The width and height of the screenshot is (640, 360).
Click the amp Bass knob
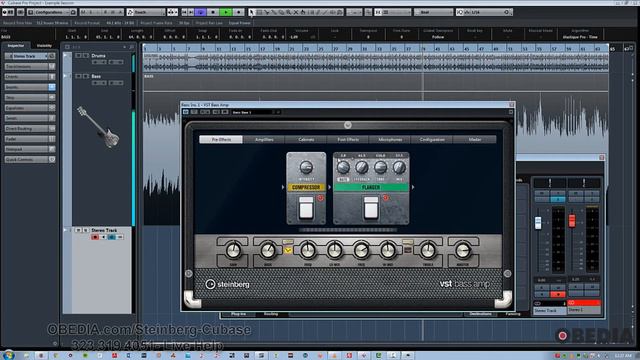(x=268, y=251)
